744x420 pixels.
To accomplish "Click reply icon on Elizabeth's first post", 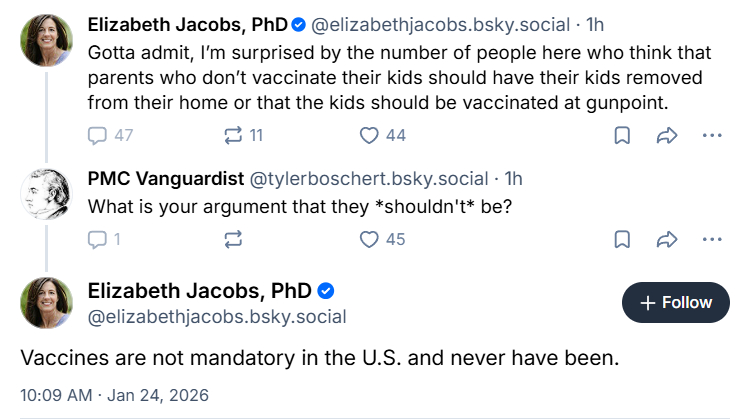I will click(98, 135).
